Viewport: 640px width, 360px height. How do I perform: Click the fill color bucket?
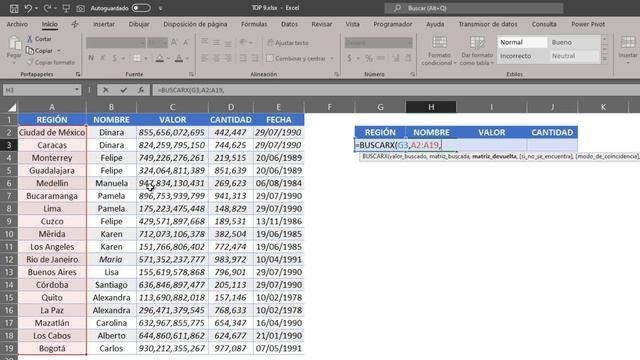[160, 58]
